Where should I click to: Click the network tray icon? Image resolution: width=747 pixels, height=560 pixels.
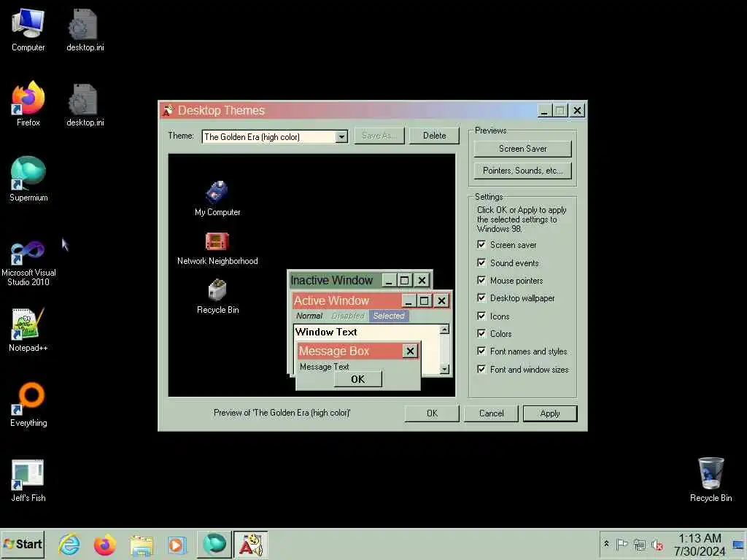(639, 544)
